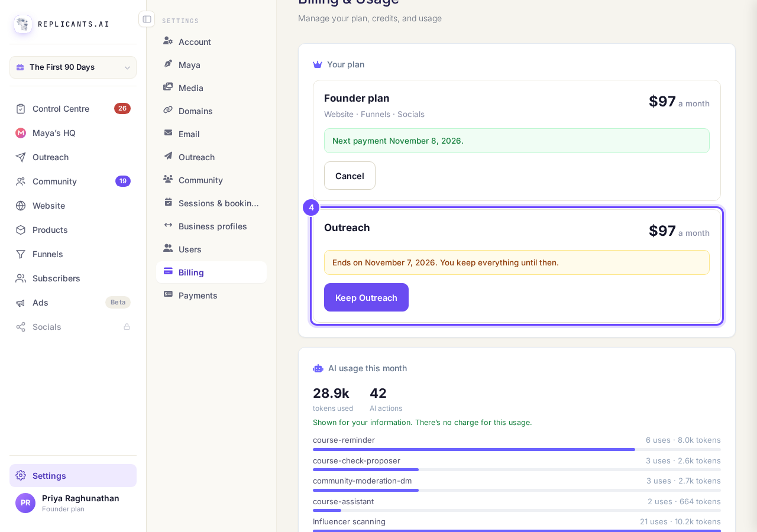The image size is (757, 532).
Task: Open Maya settings section
Action: point(212,65)
